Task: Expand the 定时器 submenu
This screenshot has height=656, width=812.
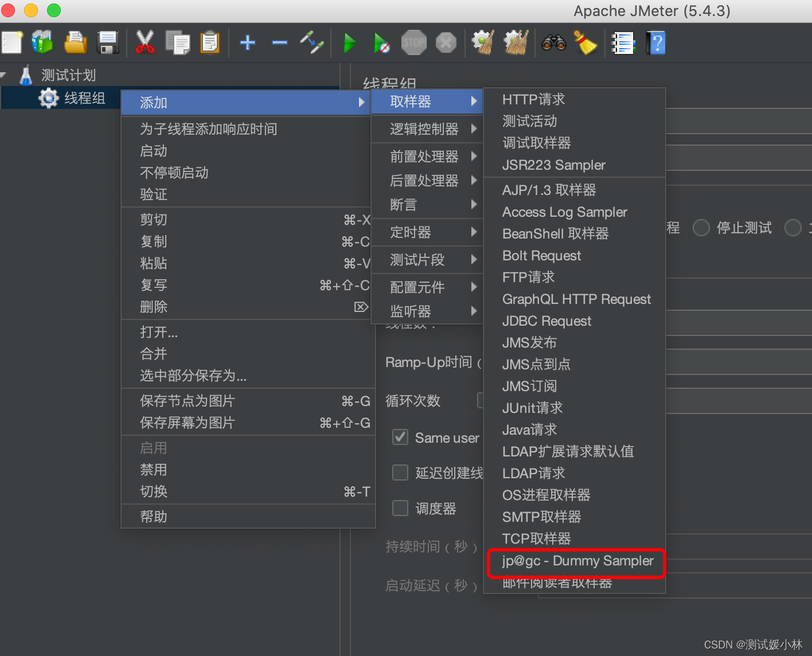Action: 427,232
